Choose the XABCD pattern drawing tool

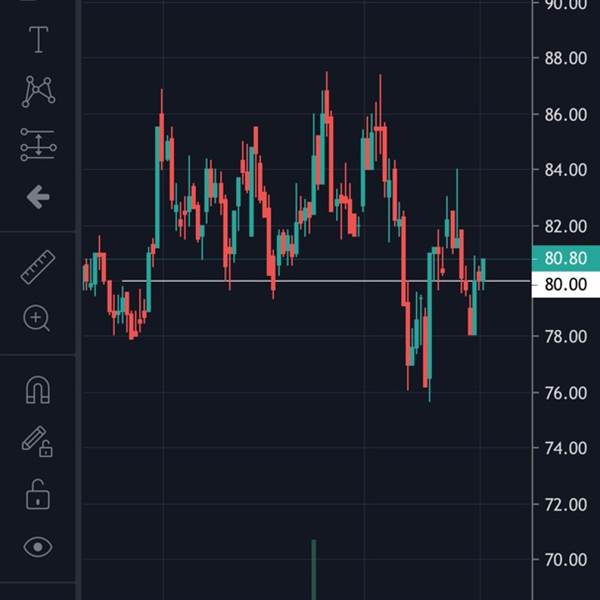click(x=38, y=91)
